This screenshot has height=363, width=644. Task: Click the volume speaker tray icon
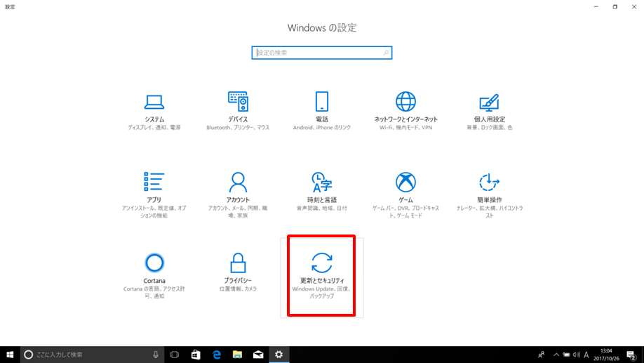576,355
